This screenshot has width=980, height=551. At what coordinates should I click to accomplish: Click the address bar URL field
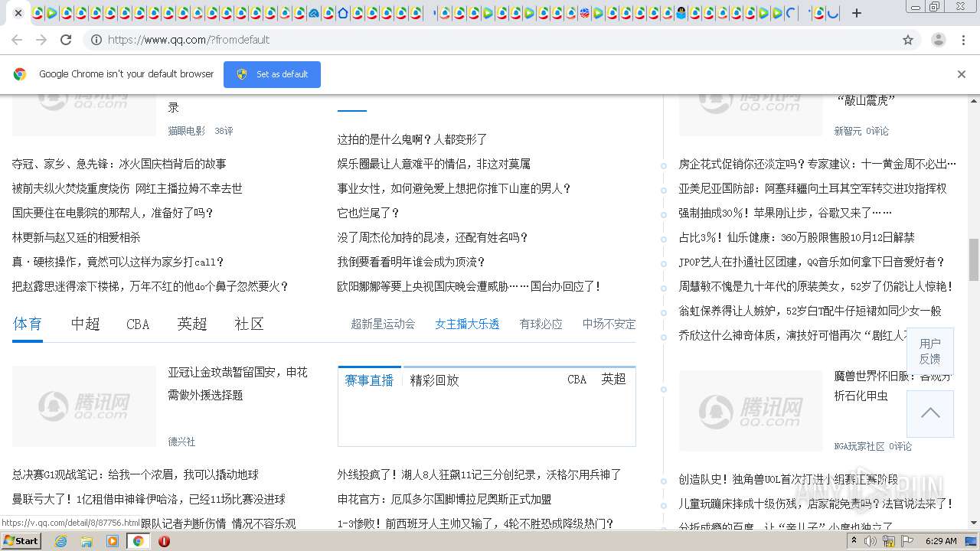click(490, 40)
